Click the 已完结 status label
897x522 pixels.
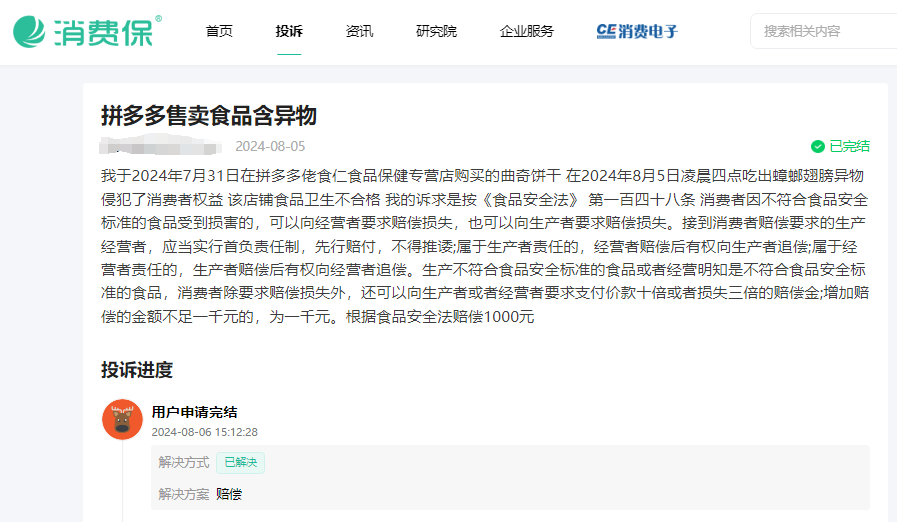click(850, 147)
